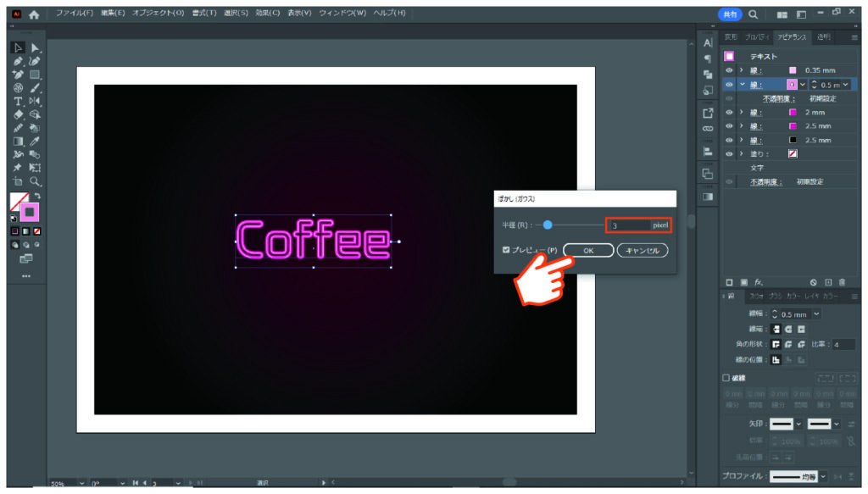Screen dimensions: 868x494
Task: Select the Reflect tool
Action: coord(35,101)
